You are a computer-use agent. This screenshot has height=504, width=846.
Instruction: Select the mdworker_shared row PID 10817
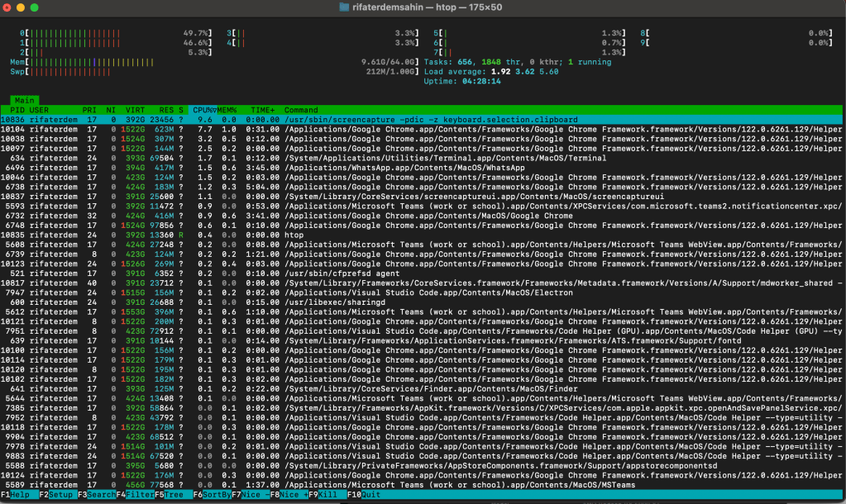(x=422, y=283)
